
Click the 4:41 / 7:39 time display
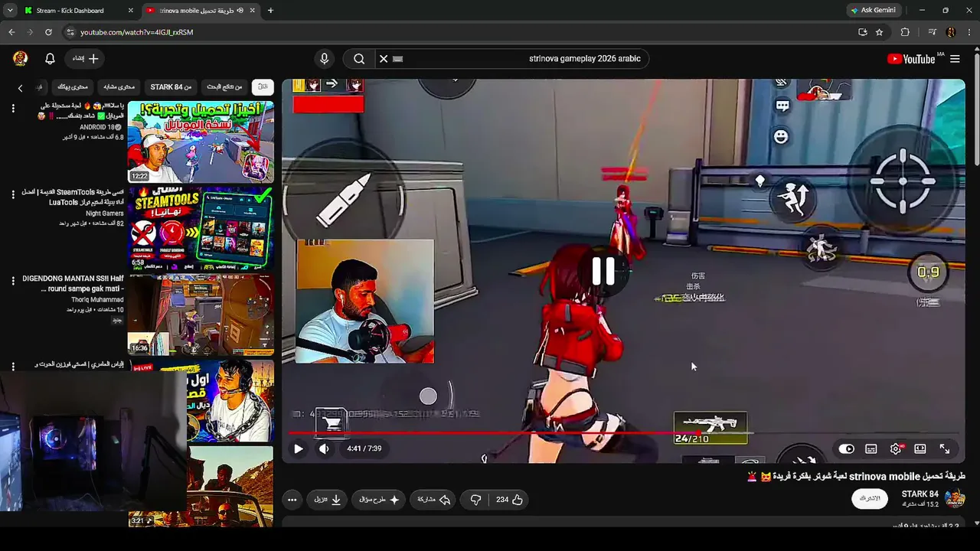(364, 449)
